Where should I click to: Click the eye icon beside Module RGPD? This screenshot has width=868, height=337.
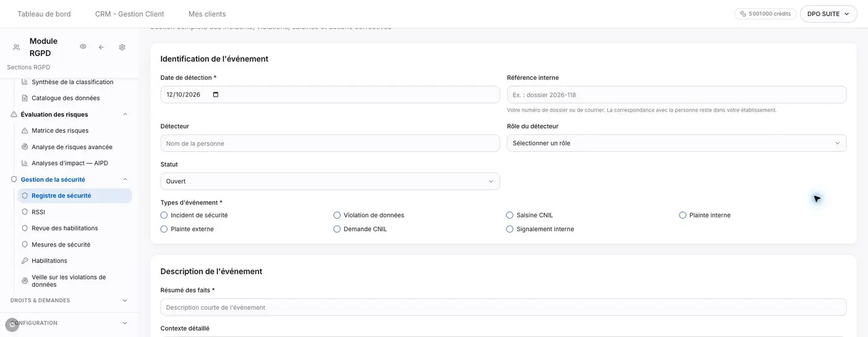(x=83, y=47)
